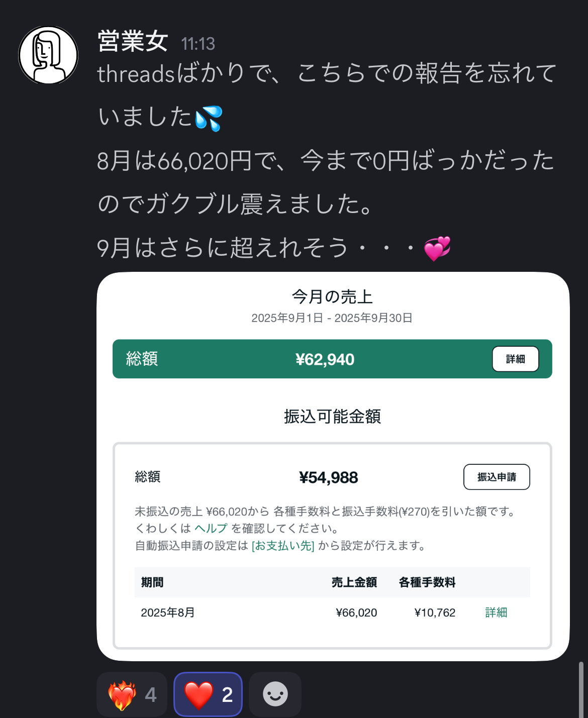The image size is (588, 718).
Task: Select the 期間 column header
Action: pyautogui.click(x=152, y=582)
